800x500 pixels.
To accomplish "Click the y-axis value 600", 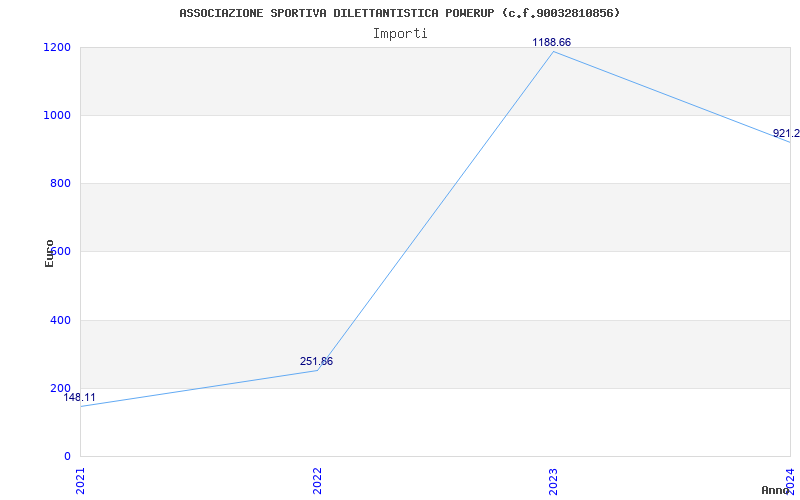I will pos(60,251).
